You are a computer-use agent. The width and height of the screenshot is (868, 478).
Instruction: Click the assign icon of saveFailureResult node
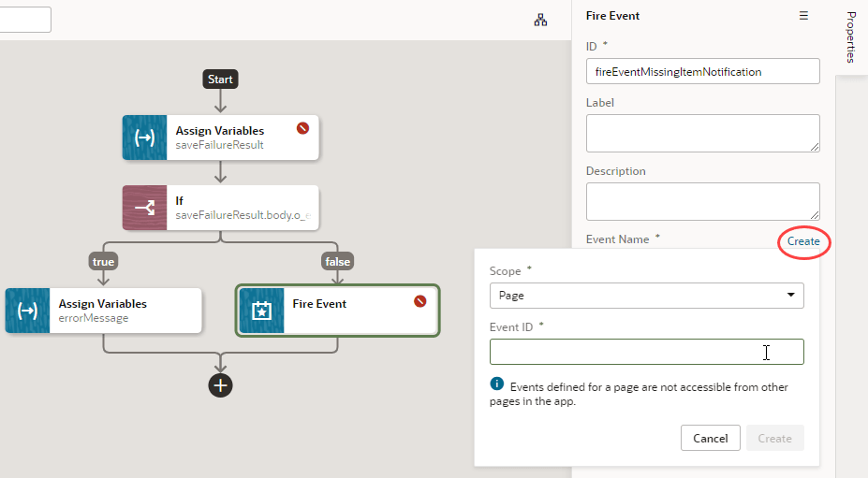(x=144, y=138)
